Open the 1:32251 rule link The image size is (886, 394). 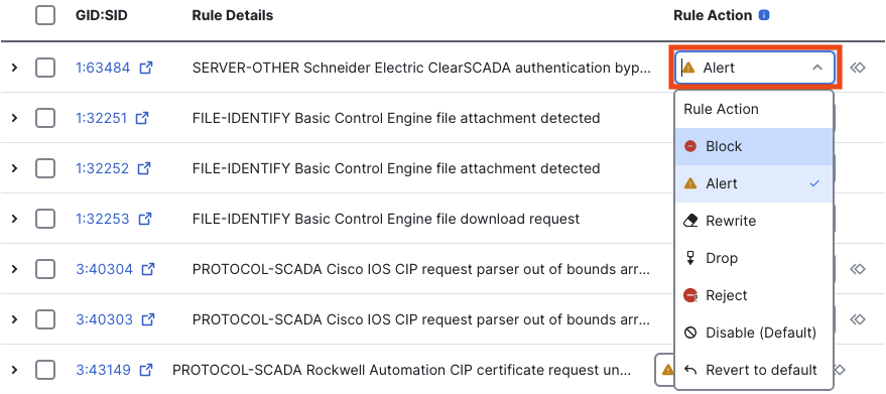tap(102, 118)
